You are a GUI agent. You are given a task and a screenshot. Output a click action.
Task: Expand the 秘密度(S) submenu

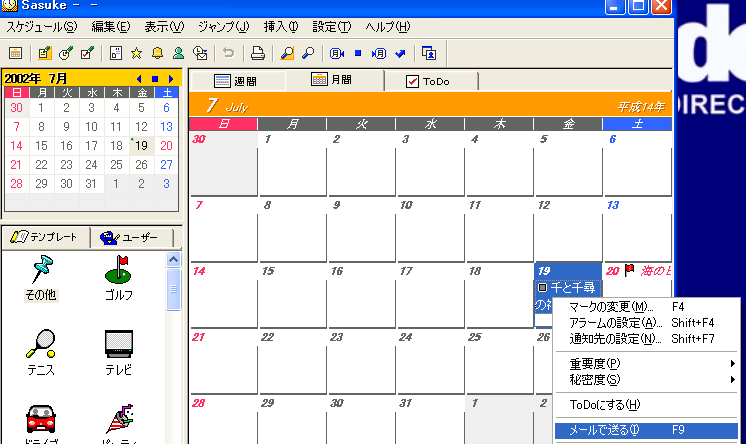pyautogui.click(x=646, y=380)
